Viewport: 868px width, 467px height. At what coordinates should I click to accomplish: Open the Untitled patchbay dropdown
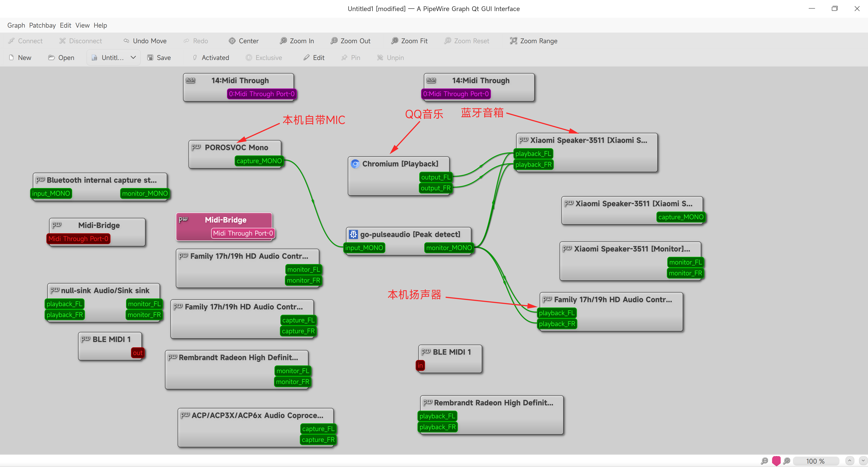tap(113, 57)
